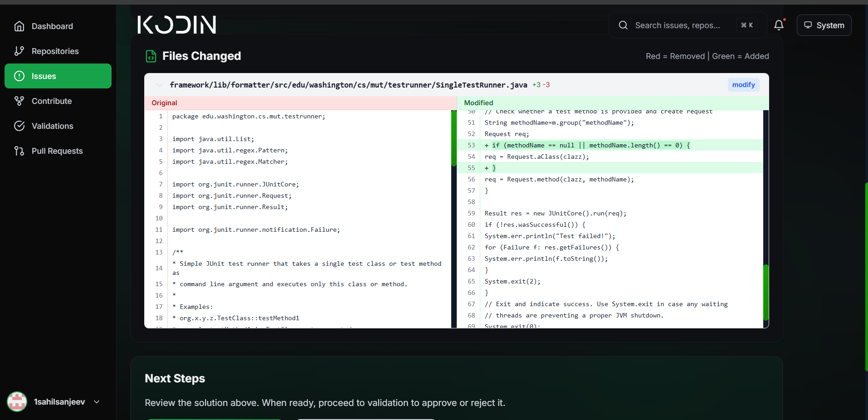Click the -3 deletions count
Screen dimensions: 868x420
pos(546,85)
